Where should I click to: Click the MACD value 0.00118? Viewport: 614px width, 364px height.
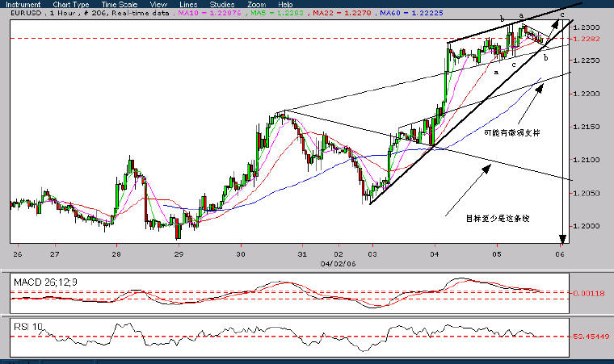589,293
